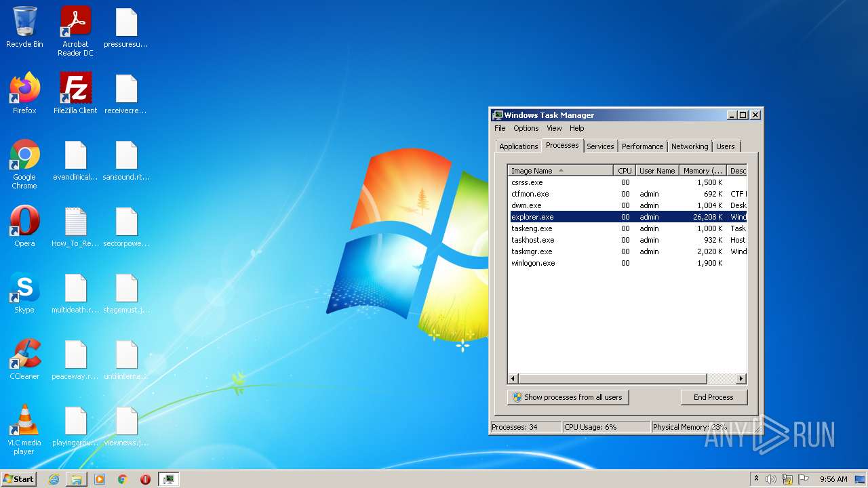868x488 pixels.
Task: Sort processes by CPU column
Action: (x=625, y=171)
